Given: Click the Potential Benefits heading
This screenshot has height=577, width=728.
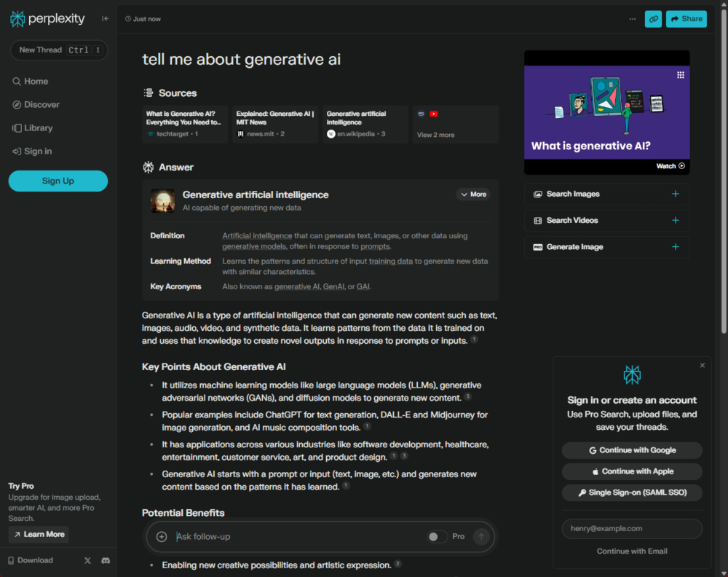Looking at the screenshot, I should (x=183, y=512).
